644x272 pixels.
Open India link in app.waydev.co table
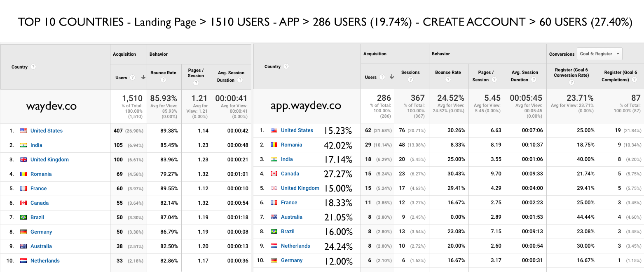pos(287,159)
